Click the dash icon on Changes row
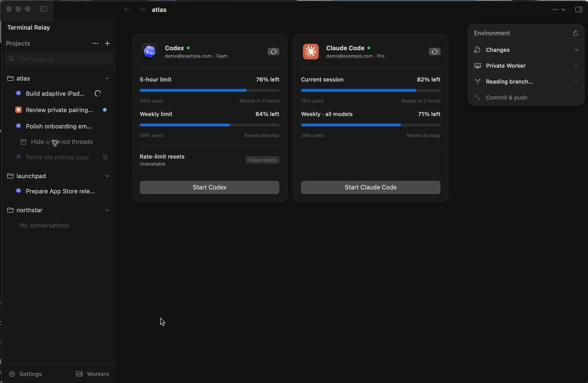Screen dimensions: 588x383 (x=576, y=50)
